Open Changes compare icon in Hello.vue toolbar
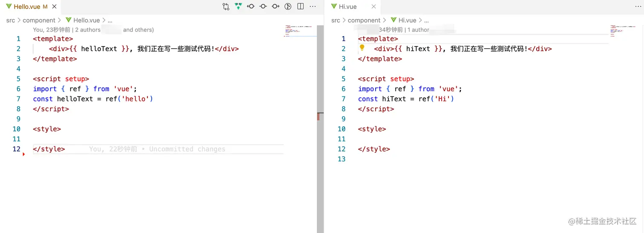The width and height of the screenshot is (644, 233). (226, 6)
